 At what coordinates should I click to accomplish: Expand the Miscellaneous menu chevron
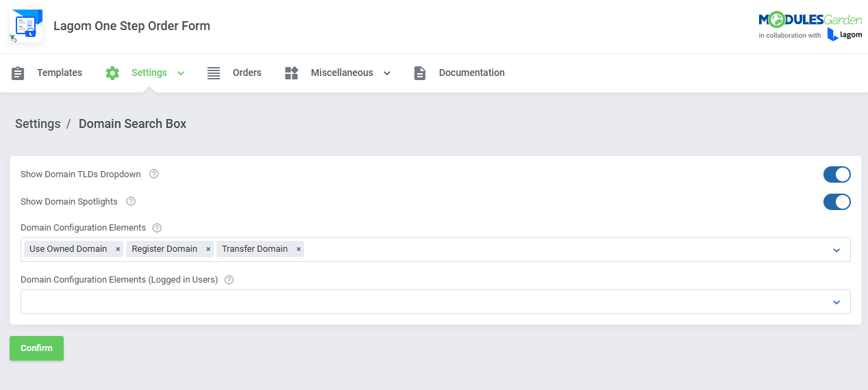tap(387, 73)
